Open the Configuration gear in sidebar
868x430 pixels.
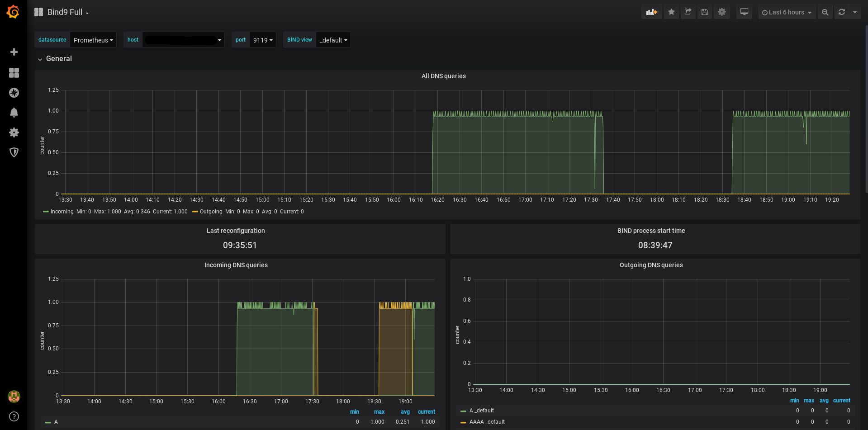14,132
